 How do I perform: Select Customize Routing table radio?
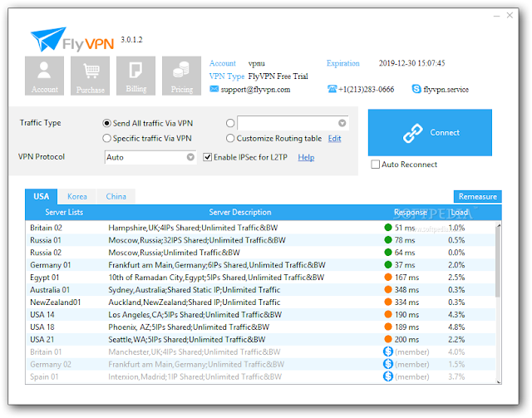(x=230, y=139)
